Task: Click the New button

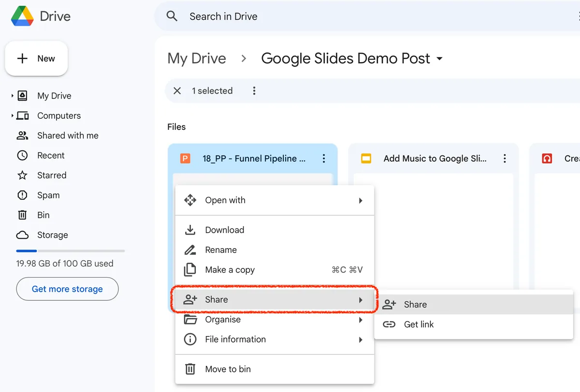Action: [36, 58]
